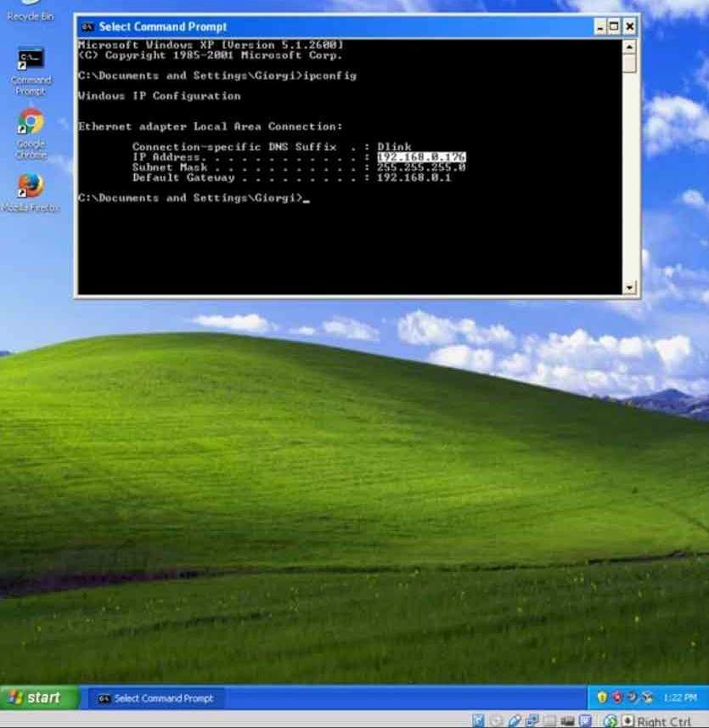
Task: Click Select Command Prompt taskbar button
Action: (155, 698)
